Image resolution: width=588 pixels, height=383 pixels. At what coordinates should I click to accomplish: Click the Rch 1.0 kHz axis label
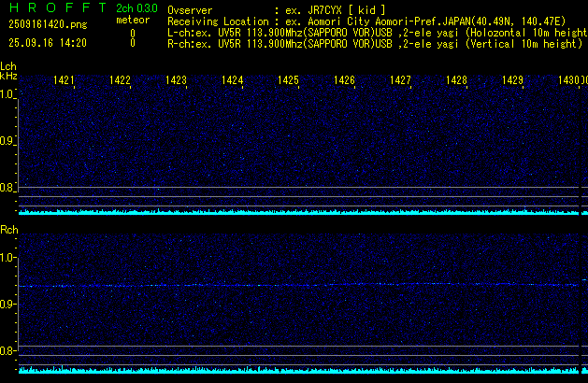[7, 258]
